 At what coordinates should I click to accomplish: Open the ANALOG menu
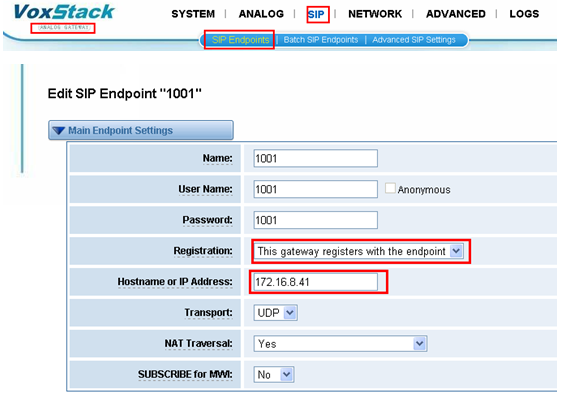(x=261, y=14)
